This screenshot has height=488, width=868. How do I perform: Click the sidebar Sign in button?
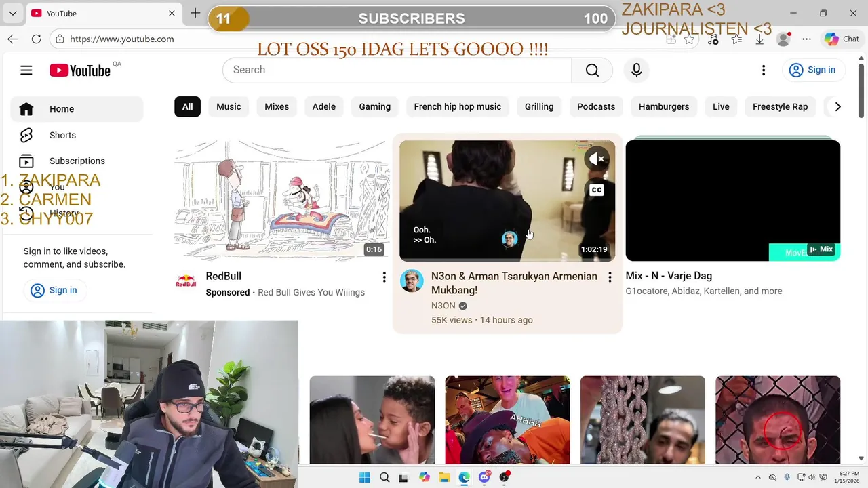[54, 290]
